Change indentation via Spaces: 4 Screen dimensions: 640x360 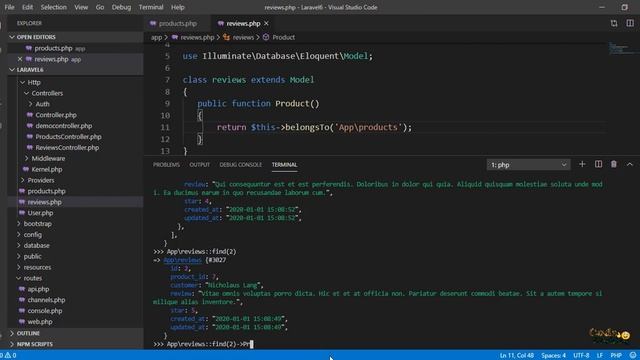point(553,356)
